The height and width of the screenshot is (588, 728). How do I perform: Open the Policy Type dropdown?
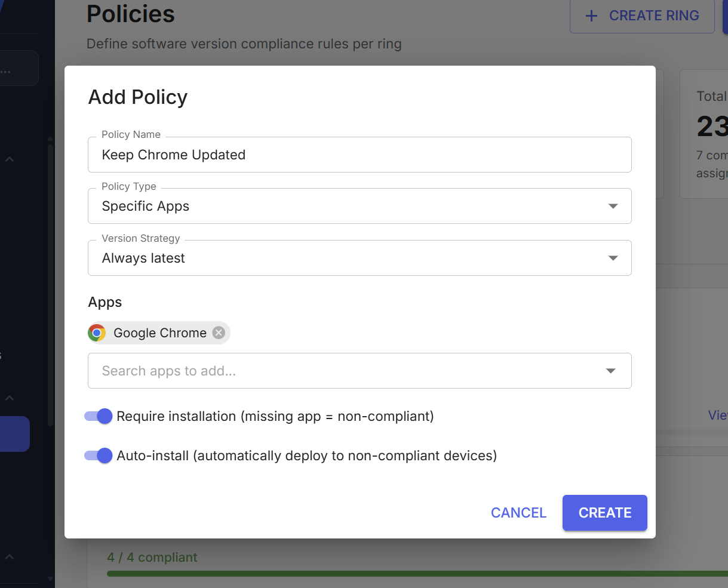[x=613, y=205]
